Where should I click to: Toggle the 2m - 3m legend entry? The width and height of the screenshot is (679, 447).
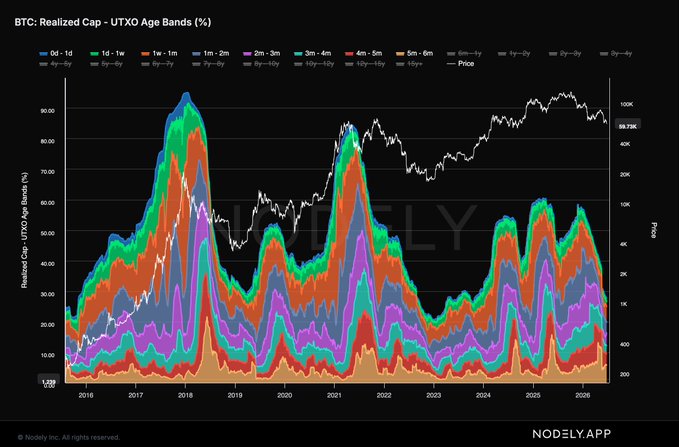(262, 53)
